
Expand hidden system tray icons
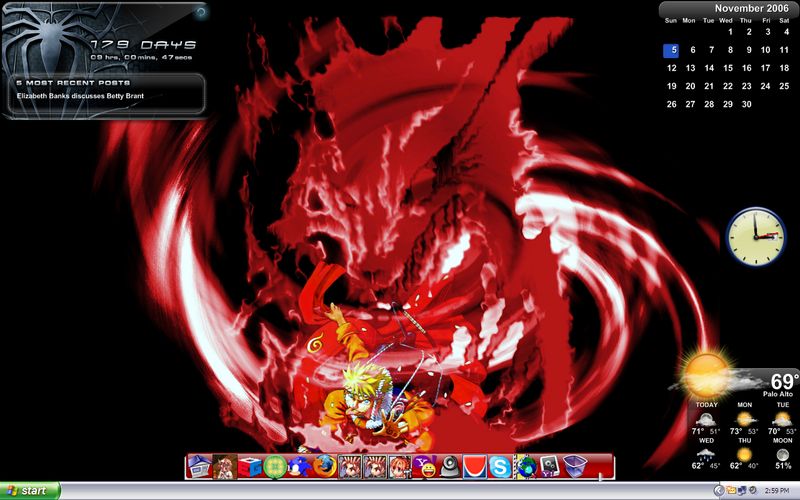[718, 491]
